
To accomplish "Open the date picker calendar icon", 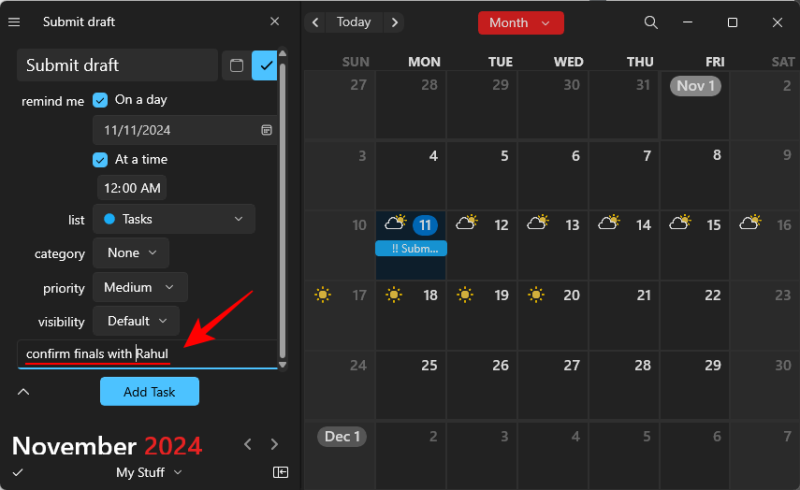I will click(x=266, y=130).
